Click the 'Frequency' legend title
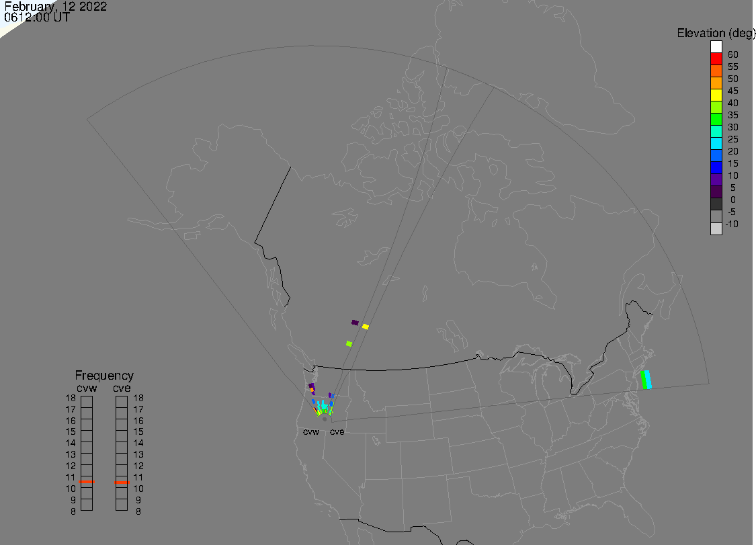The image size is (756, 545). click(104, 375)
